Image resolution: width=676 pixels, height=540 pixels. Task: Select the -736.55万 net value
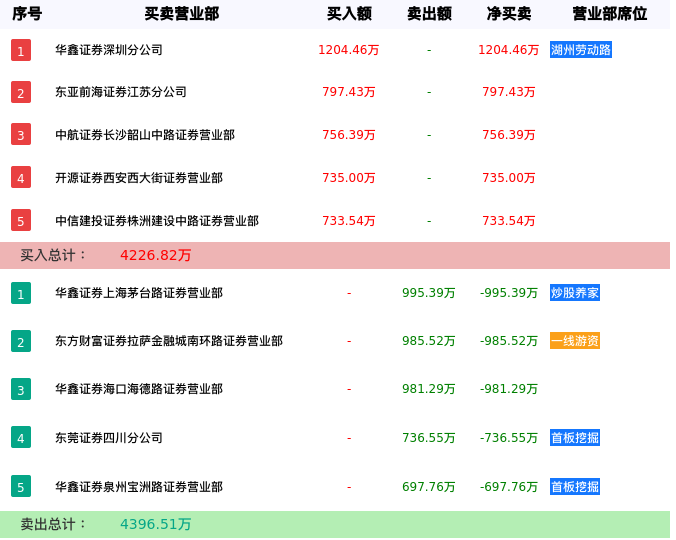[x=509, y=438]
